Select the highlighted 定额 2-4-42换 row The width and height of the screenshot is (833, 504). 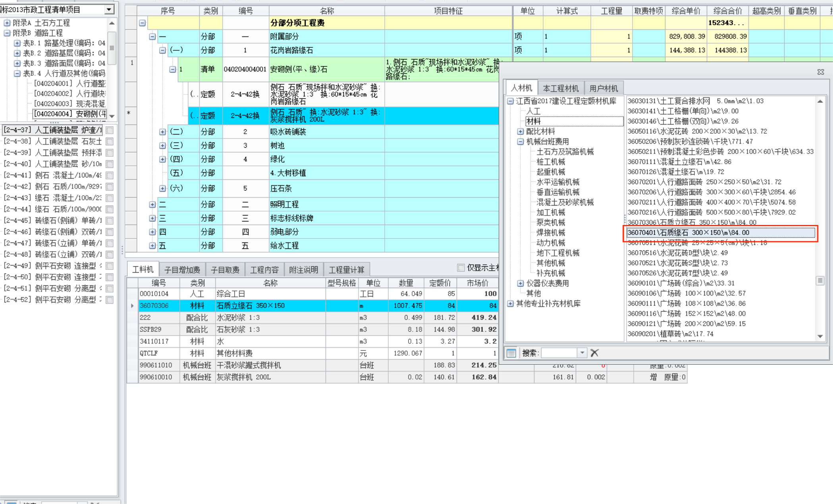click(343, 115)
